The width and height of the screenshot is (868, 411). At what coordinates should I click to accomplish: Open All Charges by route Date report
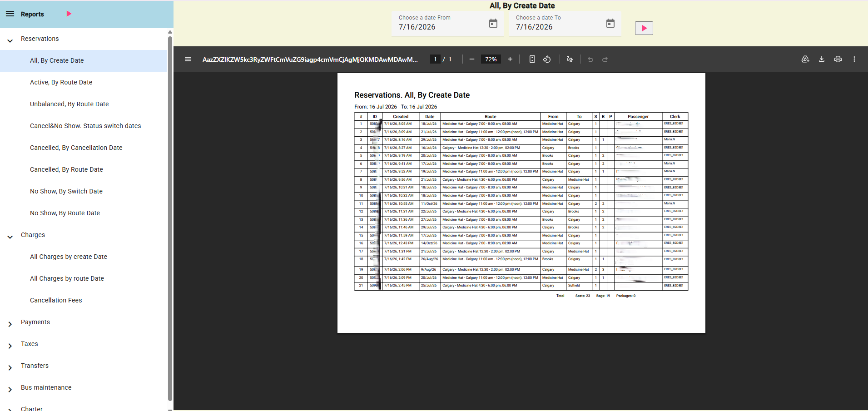pos(83,278)
